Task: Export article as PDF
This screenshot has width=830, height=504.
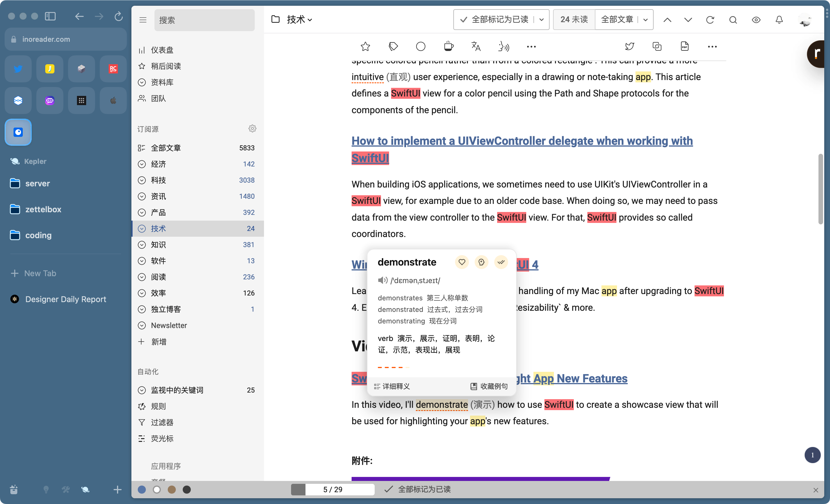Action: [x=684, y=46]
